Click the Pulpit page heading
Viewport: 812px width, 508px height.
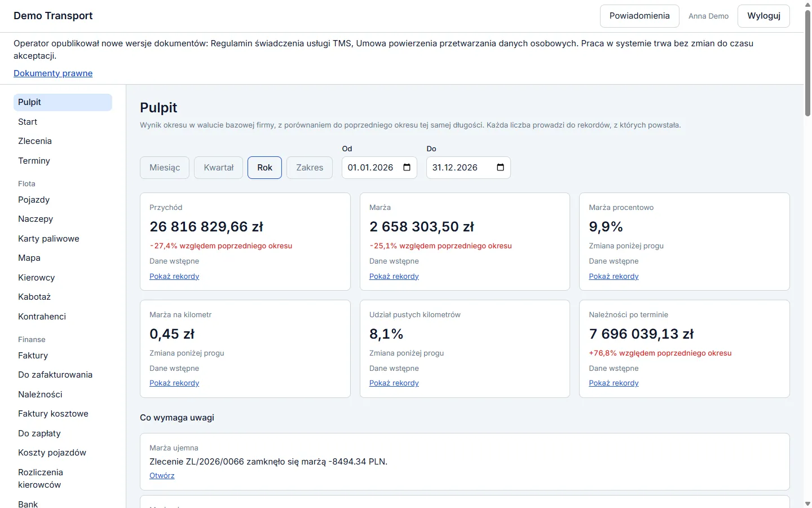click(x=158, y=108)
